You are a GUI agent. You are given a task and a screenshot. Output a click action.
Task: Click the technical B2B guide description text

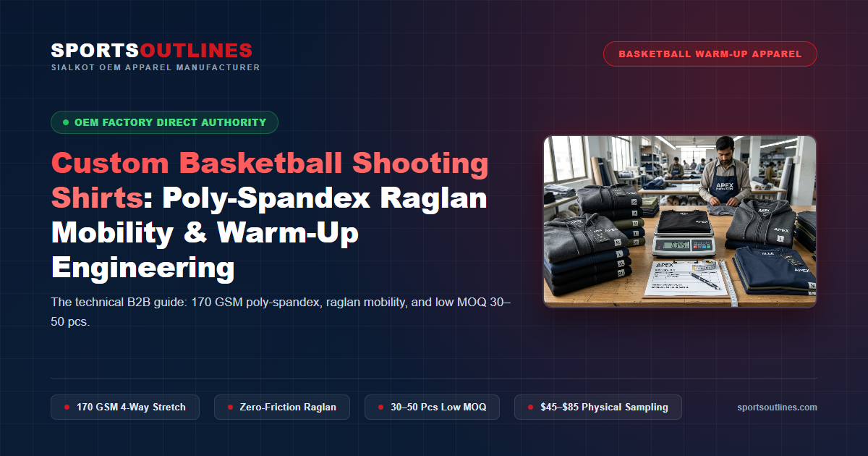click(x=281, y=312)
